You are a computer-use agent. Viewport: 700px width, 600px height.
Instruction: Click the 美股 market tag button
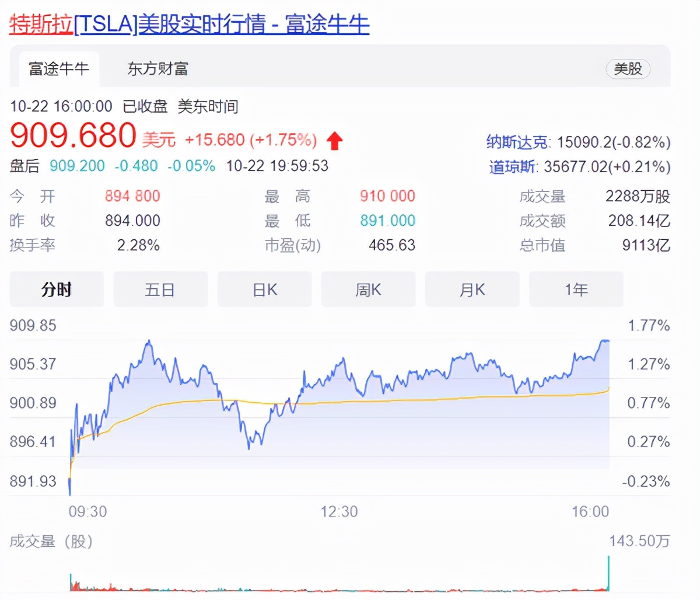point(628,69)
